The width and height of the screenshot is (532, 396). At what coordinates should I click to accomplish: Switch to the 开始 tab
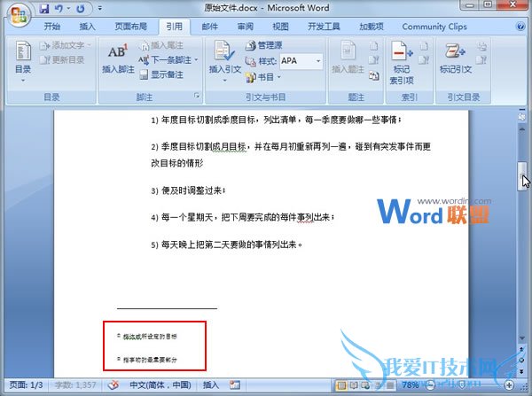(x=52, y=27)
